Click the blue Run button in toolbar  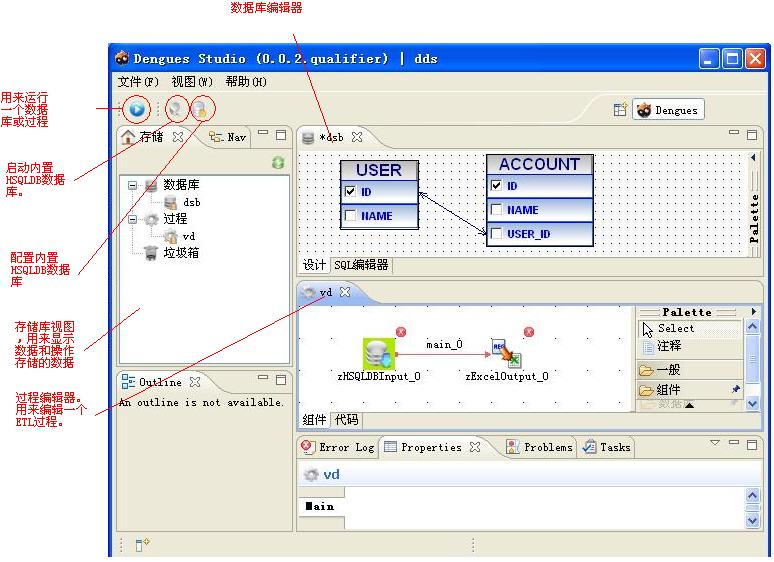137,109
